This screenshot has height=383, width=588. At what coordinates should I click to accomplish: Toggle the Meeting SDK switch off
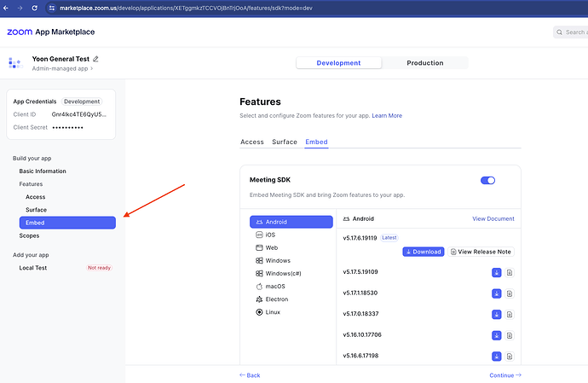pos(488,181)
